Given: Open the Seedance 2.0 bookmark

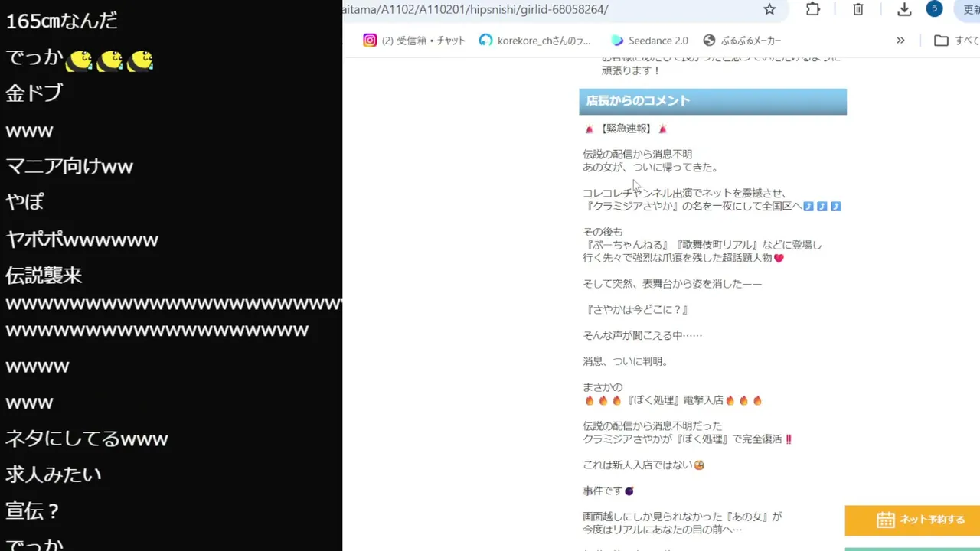Looking at the screenshot, I should click(x=649, y=41).
